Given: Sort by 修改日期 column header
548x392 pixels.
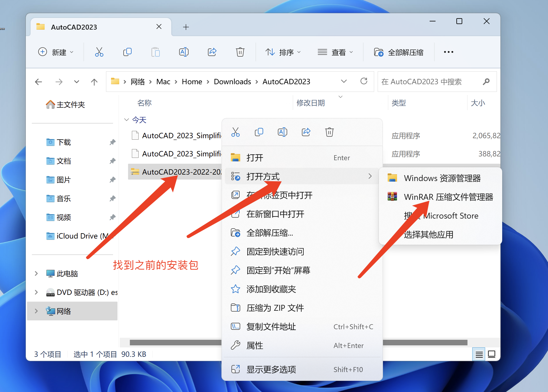Looking at the screenshot, I should 311,103.
